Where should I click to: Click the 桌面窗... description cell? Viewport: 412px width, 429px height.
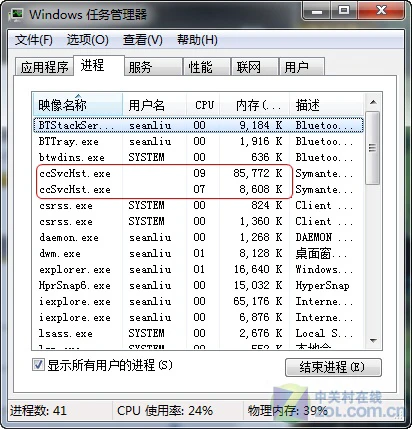click(x=321, y=254)
